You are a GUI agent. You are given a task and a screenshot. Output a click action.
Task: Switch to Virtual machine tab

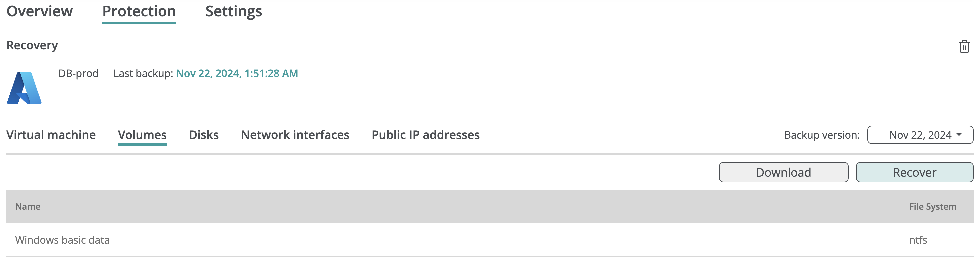[51, 135]
